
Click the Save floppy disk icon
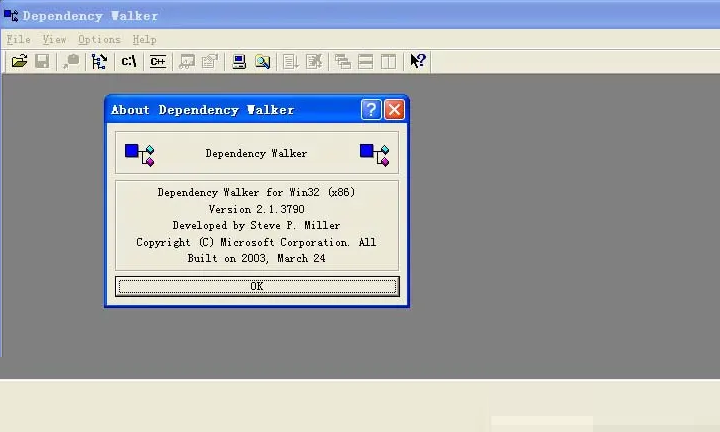pos(42,61)
